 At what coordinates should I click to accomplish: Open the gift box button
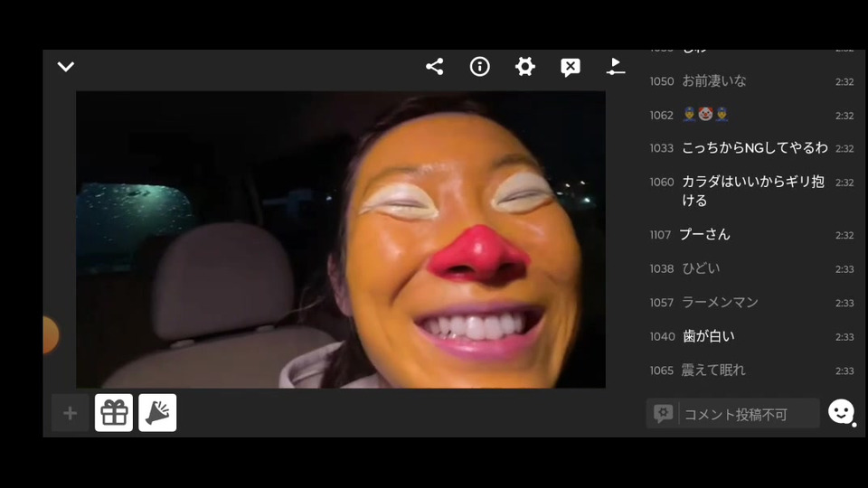(114, 413)
